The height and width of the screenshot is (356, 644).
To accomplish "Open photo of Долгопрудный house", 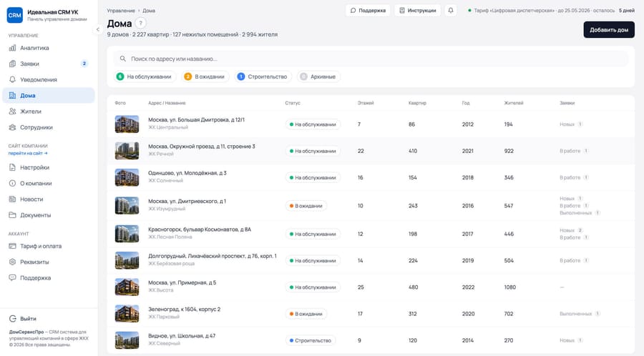I will (x=127, y=260).
